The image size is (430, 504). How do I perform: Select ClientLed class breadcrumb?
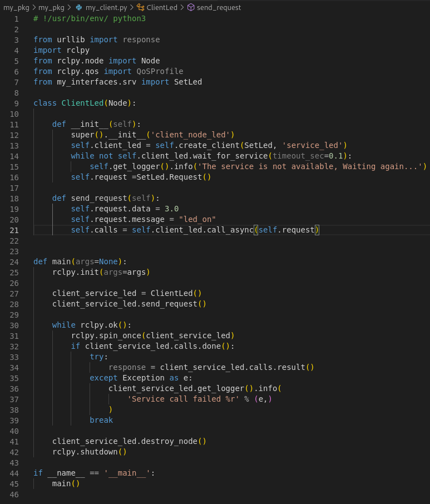pyautogui.click(x=162, y=7)
